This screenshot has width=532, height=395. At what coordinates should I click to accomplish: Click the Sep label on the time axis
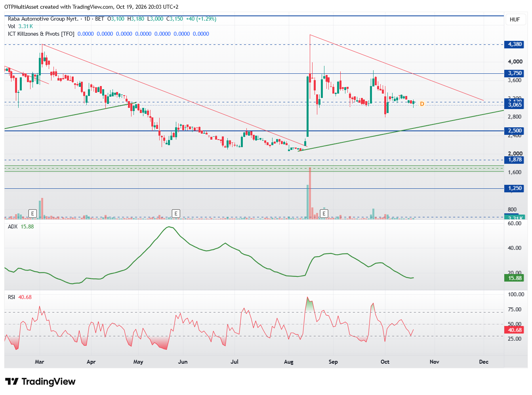333,362
